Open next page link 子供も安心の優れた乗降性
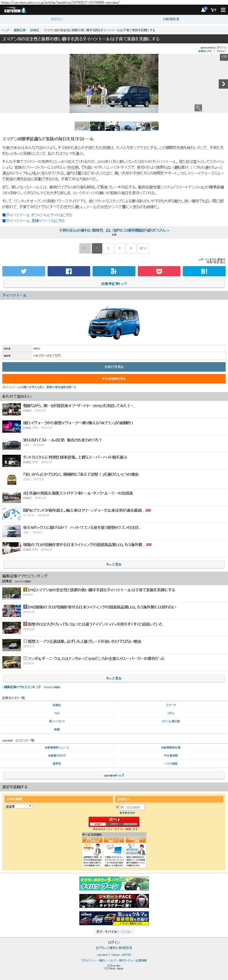 point(114,230)
